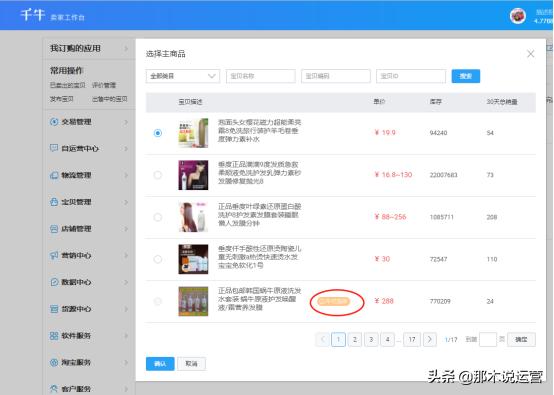Screen dimensions: 554x395
Task: Go to page 1 in the pagination
Action: point(338,340)
